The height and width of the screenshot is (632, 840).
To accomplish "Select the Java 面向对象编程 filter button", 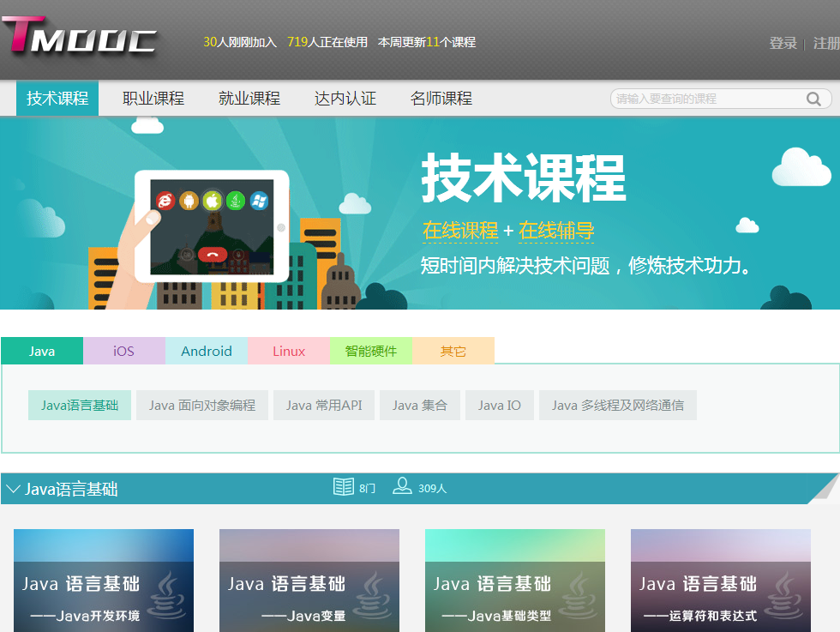I will point(202,406).
